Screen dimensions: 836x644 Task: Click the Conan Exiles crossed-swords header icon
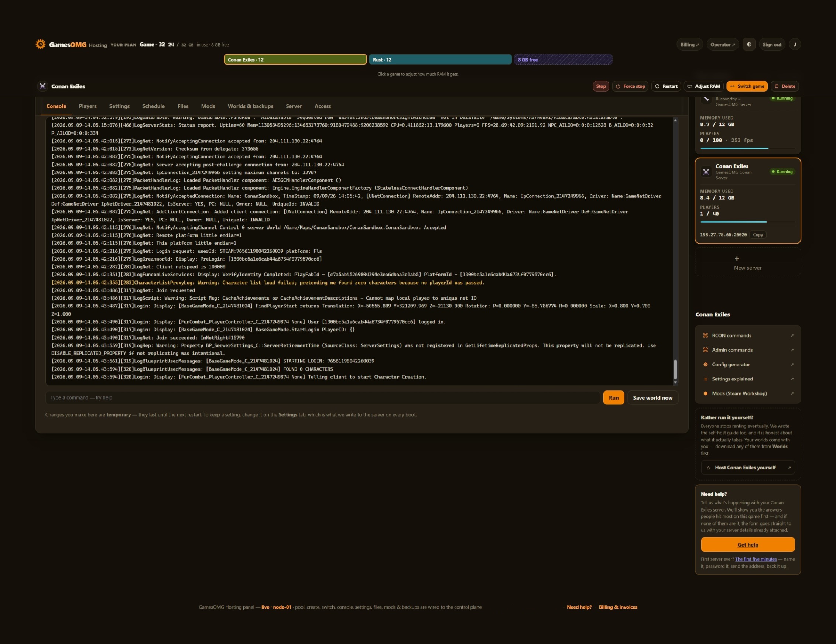[42, 86]
